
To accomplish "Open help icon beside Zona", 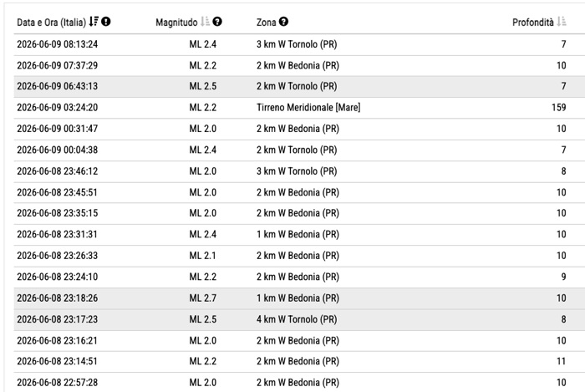I will (x=283, y=22).
